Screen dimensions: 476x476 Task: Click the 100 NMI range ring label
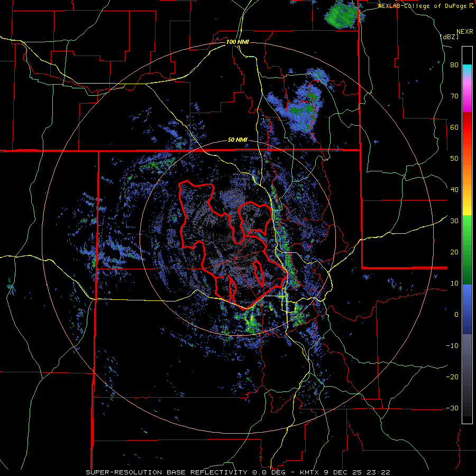tap(237, 42)
